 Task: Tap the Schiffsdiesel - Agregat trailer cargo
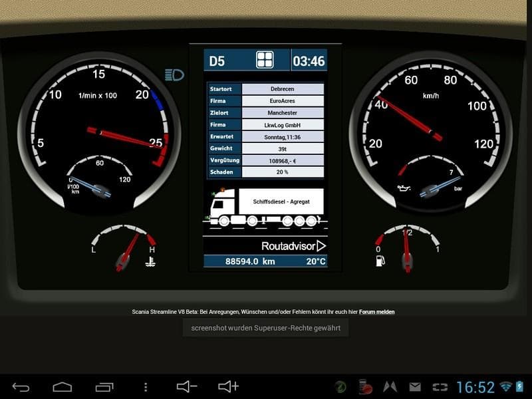tap(281, 201)
